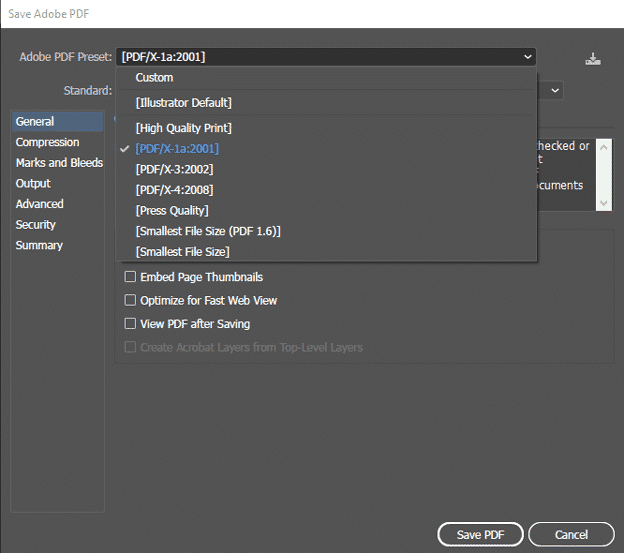
Task: Choose Custom from preset list
Action: pyautogui.click(x=154, y=78)
